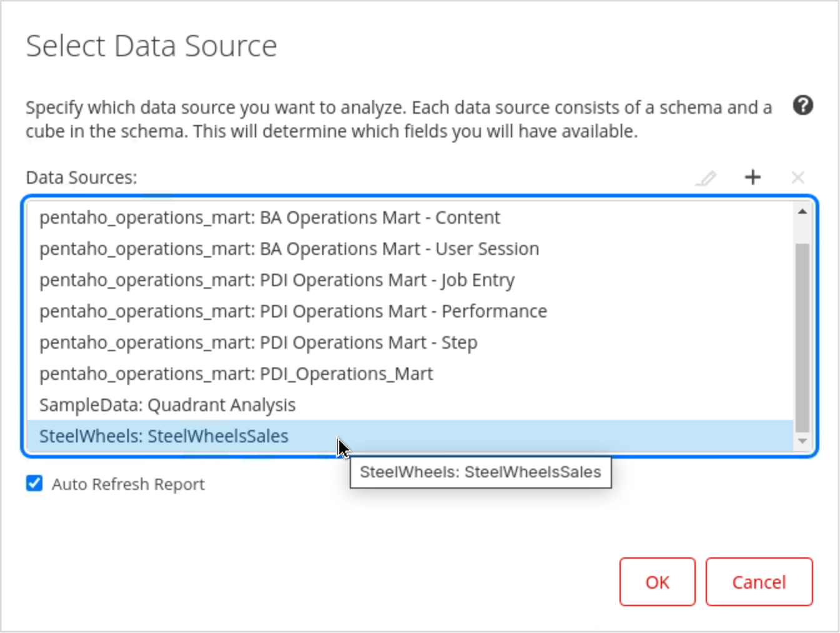Click the X delete data source icon
This screenshot has height=633, width=840.
(x=798, y=177)
